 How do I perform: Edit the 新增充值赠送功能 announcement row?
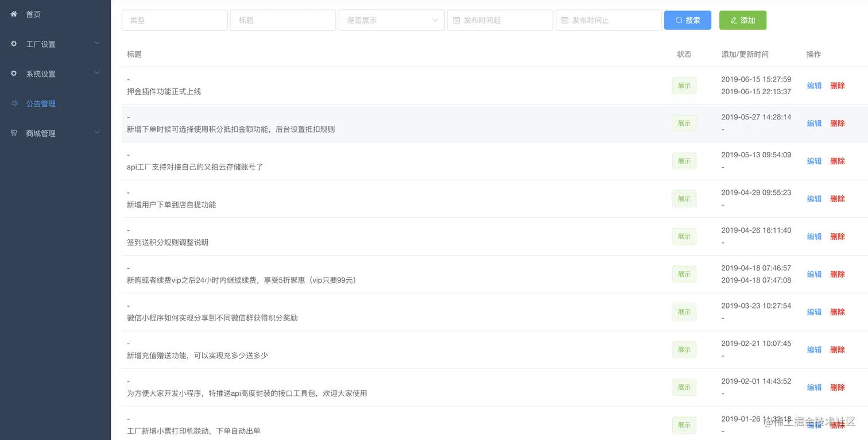pyautogui.click(x=815, y=350)
